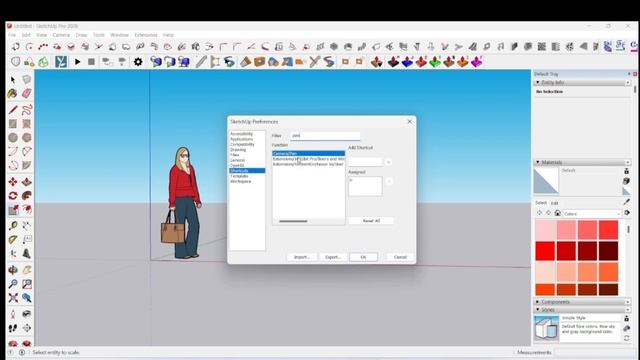Select the Tape Measure tool
This screenshot has height=360, width=640.
pos(13,226)
